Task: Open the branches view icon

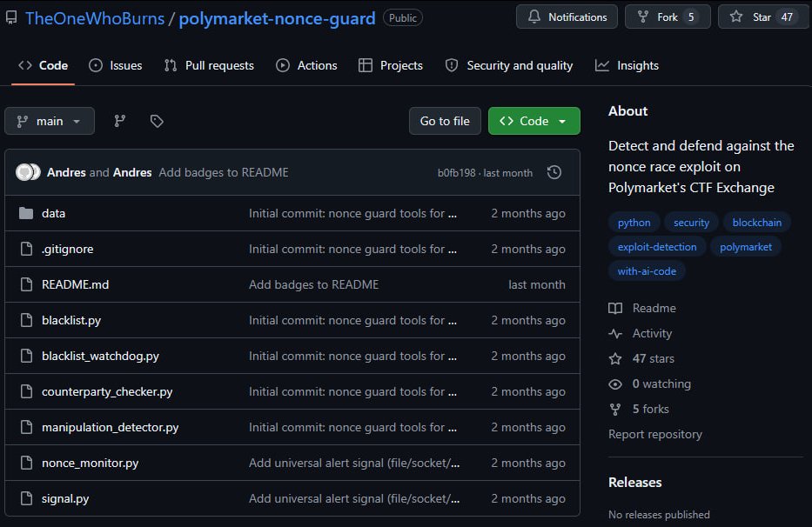Action: (119, 121)
